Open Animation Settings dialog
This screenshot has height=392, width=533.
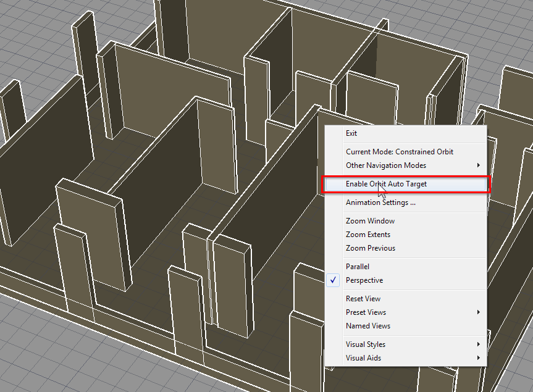[380, 202]
